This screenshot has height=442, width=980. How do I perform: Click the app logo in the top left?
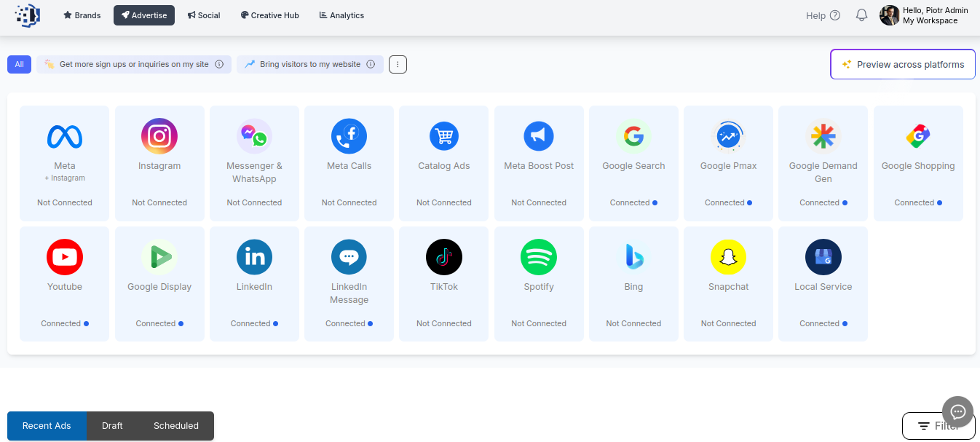coord(27,15)
